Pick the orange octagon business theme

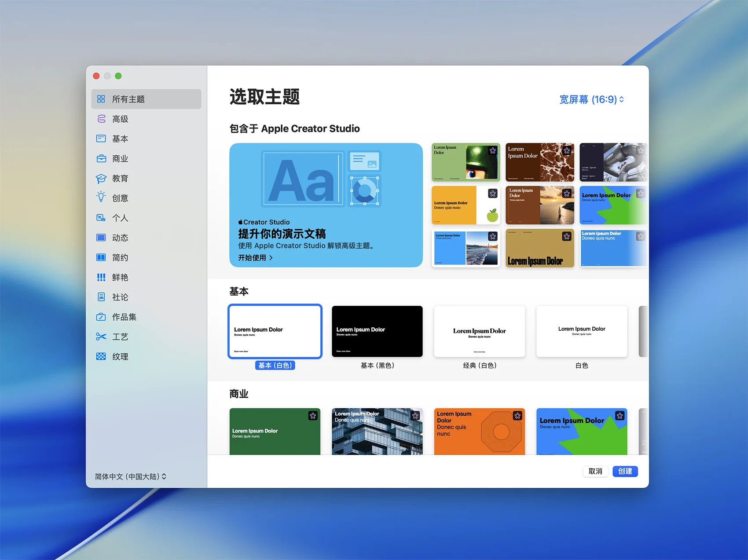tap(479, 431)
